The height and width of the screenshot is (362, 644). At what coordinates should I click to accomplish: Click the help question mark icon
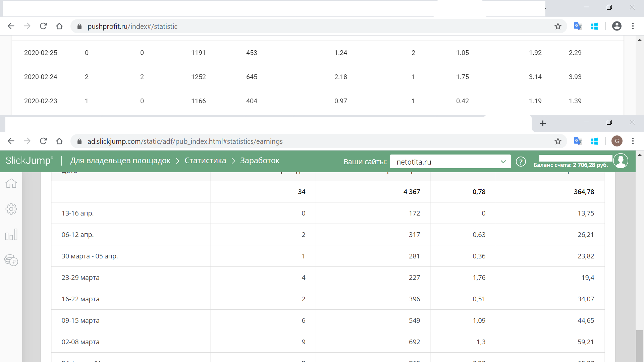521,162
